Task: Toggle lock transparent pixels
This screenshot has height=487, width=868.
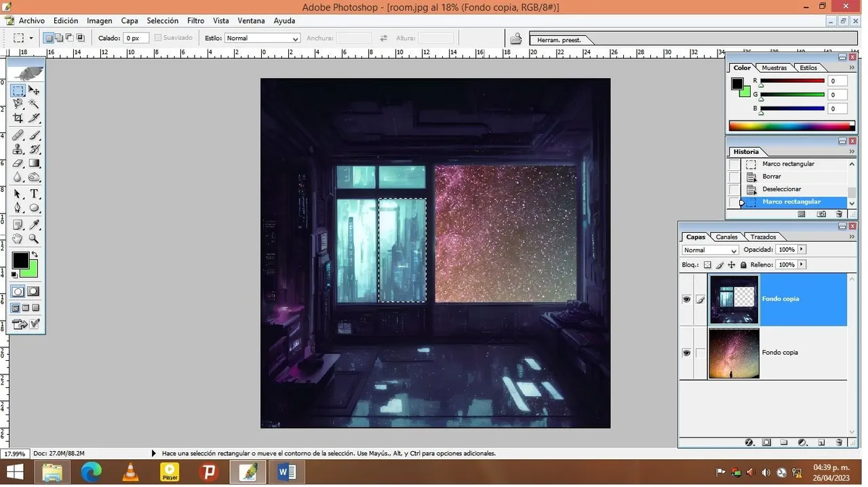Action: (x=707, y=265)
